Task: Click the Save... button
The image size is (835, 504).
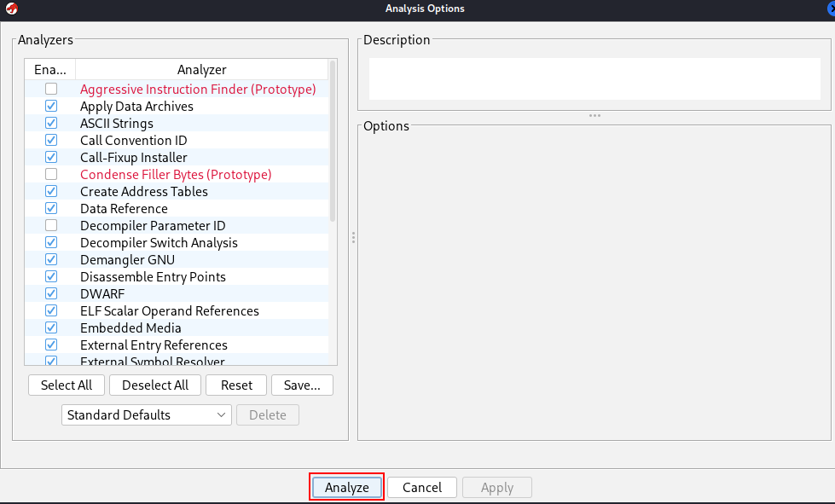Action: tap(302, 385)
